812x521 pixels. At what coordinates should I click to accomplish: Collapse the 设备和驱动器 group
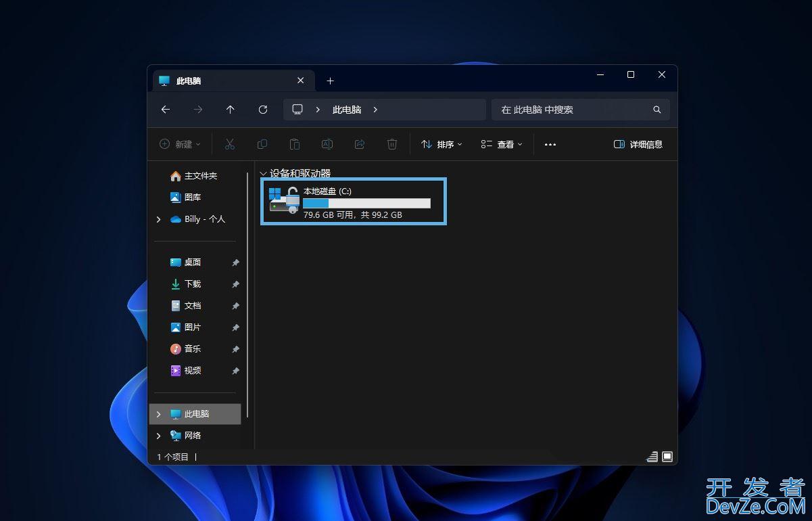(x=263, y=174)
